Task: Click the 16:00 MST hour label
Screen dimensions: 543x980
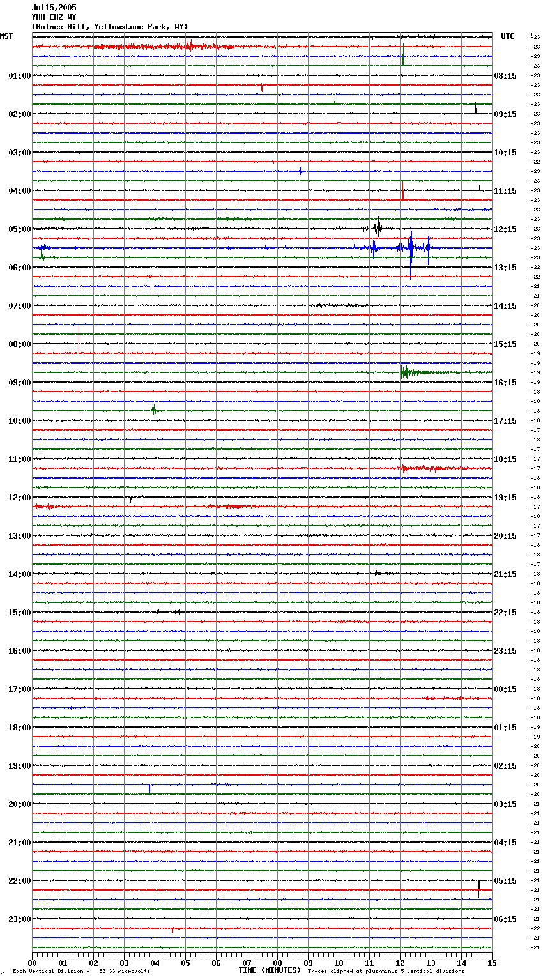Action: point(20,651)
